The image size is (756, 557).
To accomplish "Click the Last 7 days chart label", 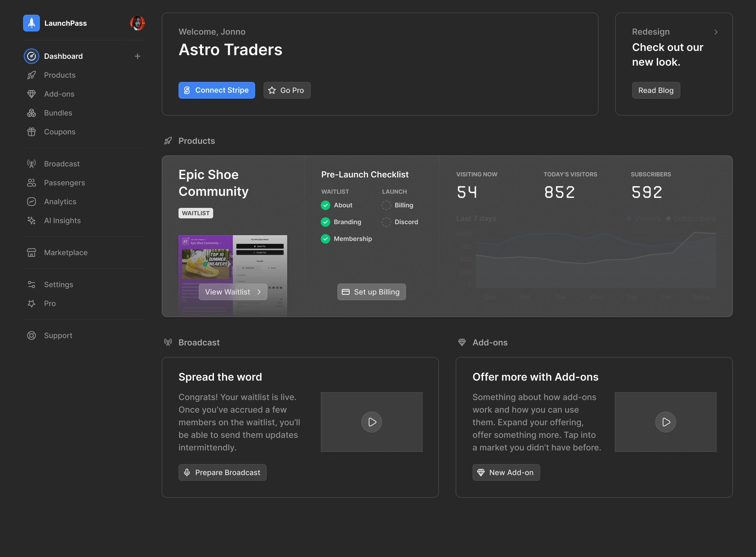I will click(x=476, y=218).
